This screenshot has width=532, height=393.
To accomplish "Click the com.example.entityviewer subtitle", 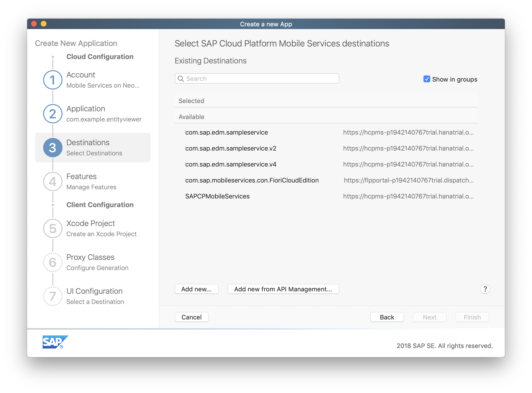I will [104, 119].
